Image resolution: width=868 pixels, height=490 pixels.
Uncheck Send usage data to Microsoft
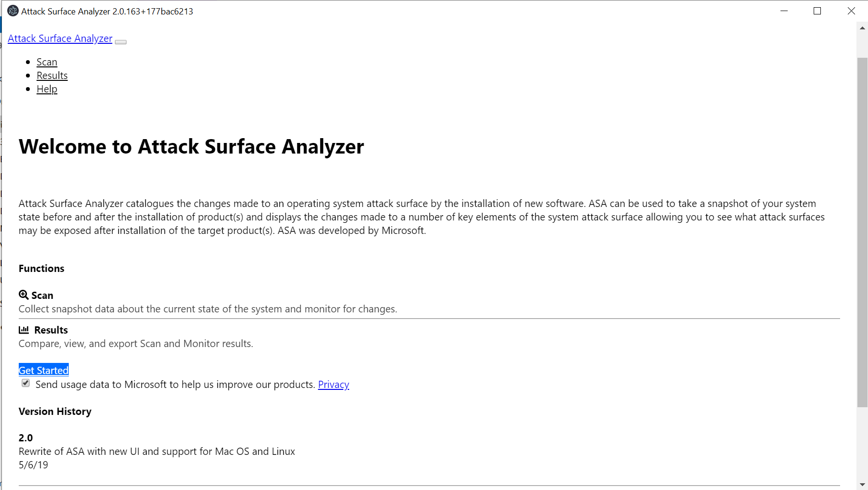[x=25, y=383]
